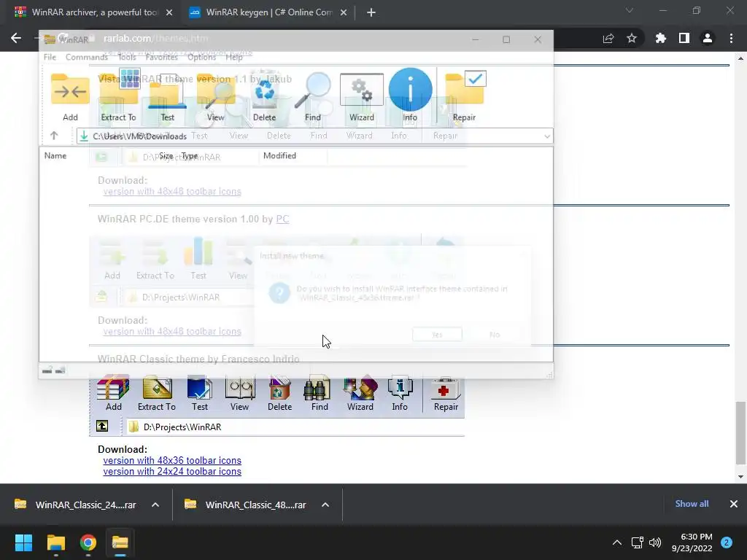Click the webpage vertical scrollbar thumb
The width and height of the screenshot is (747, 560).
[740, 433]
